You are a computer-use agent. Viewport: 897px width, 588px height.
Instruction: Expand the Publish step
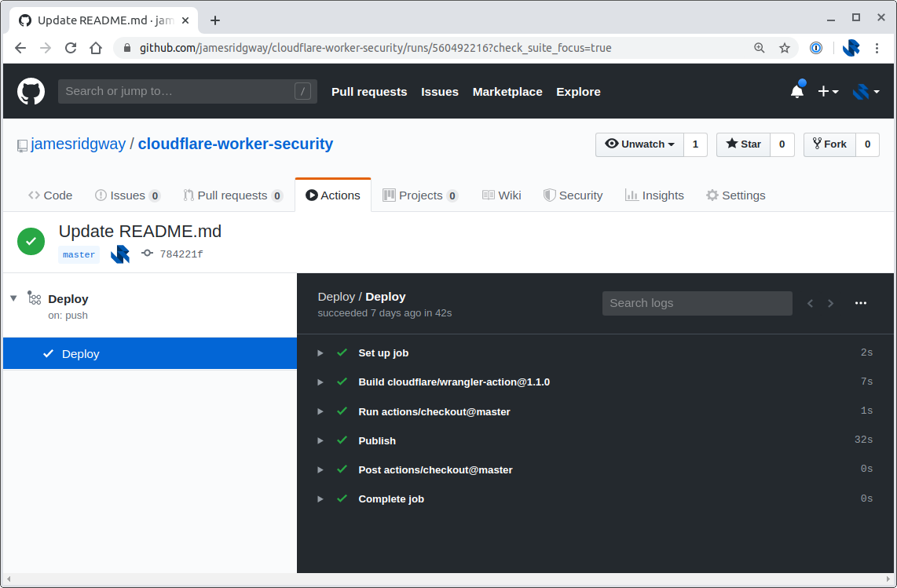click(x=320, y=441)
